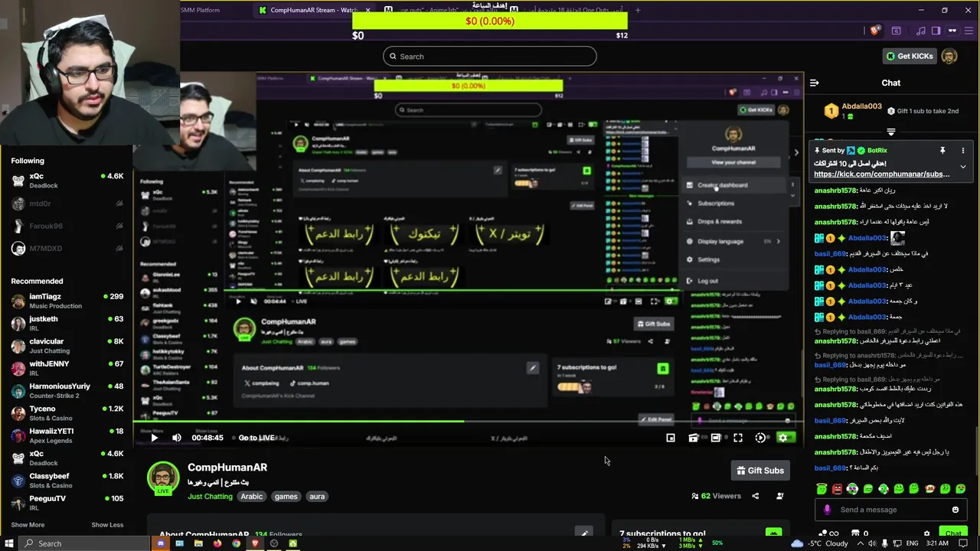Open the kick.com/comphumanar subs link
The width and height of the screenshot is (980, 551).
pos(881,174)
